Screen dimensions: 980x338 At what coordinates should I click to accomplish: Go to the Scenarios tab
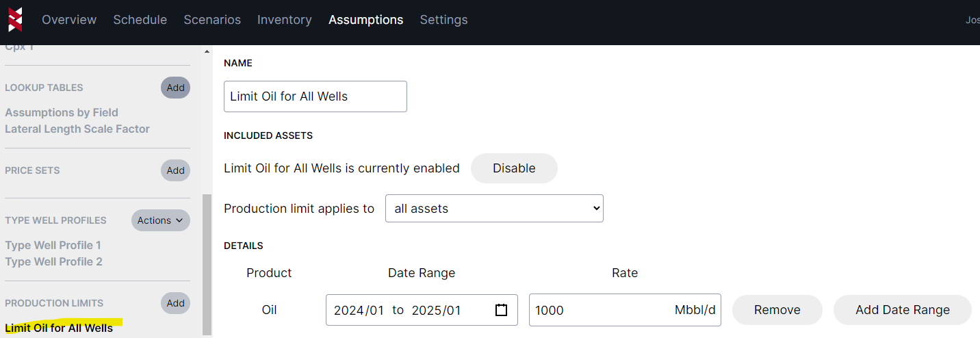coord(212,20)
